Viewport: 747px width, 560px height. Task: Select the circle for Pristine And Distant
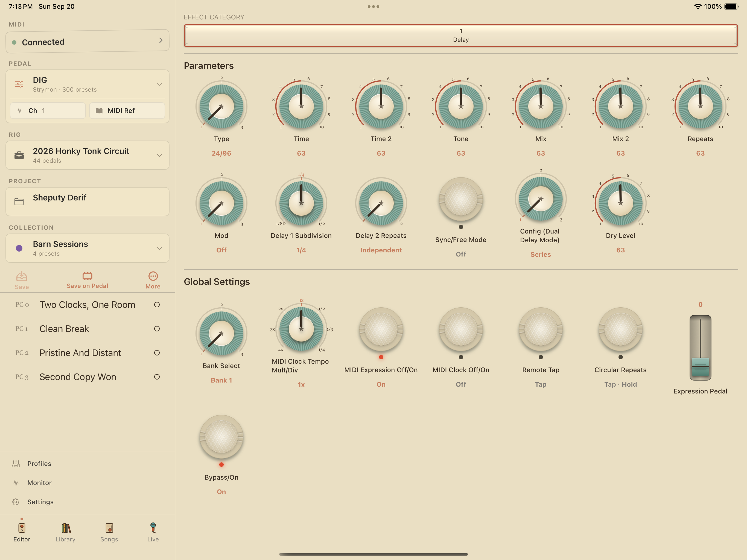pyautogui.click(x=157, y=353)
